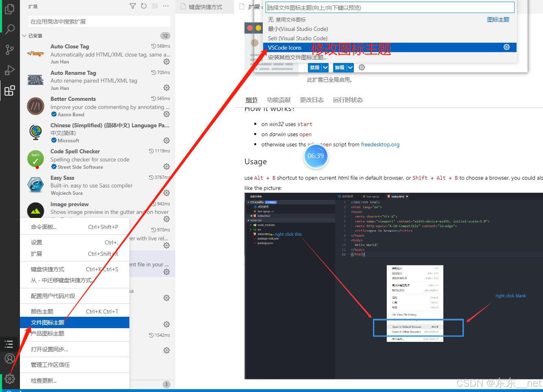This screenshot has height=392, width=543.
Task: Click the 12 installed-count badge
Action: (165, 36)
